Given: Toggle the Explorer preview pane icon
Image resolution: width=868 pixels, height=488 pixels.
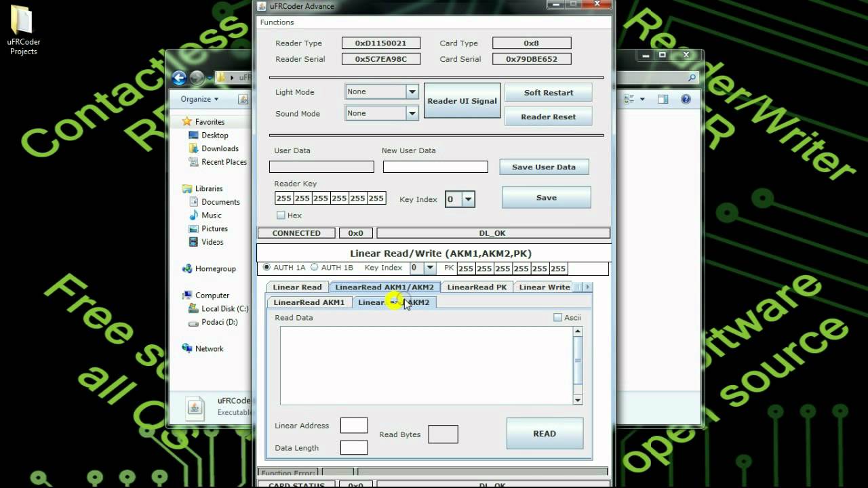Looking at the screenshot, I should [x=663, y=99].
